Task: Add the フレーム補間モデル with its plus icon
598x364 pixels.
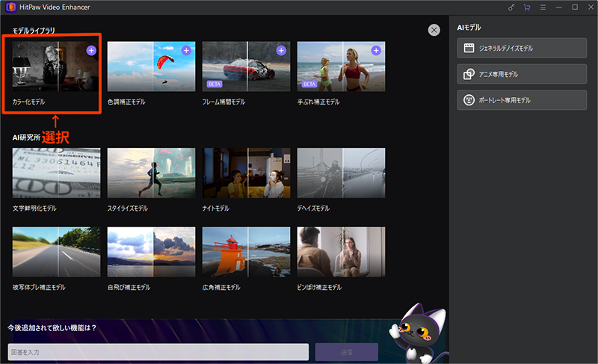Action: click(281, 50)
